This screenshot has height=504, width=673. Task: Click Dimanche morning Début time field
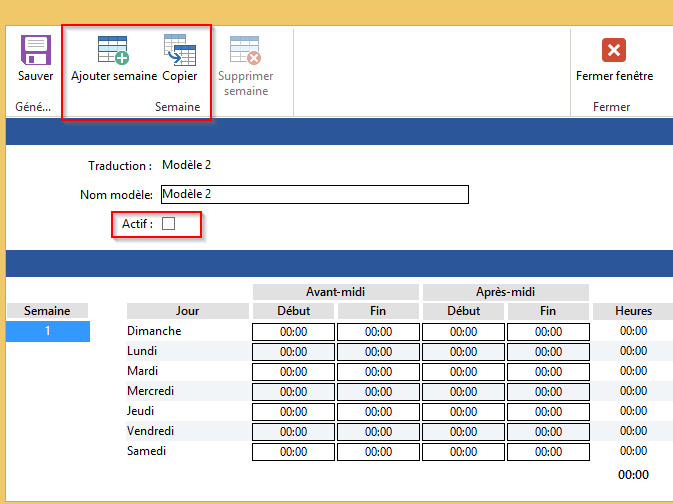point(293,332)
